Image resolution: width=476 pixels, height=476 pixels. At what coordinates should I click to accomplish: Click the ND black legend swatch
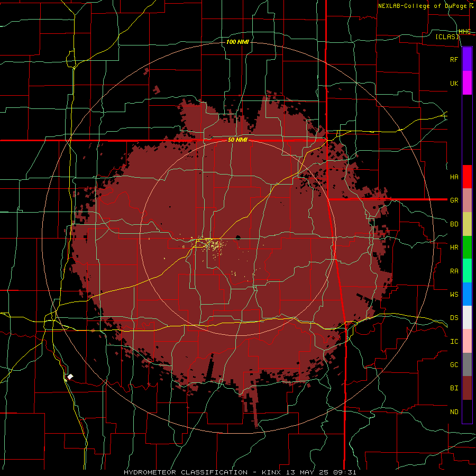tap(467, 411)
